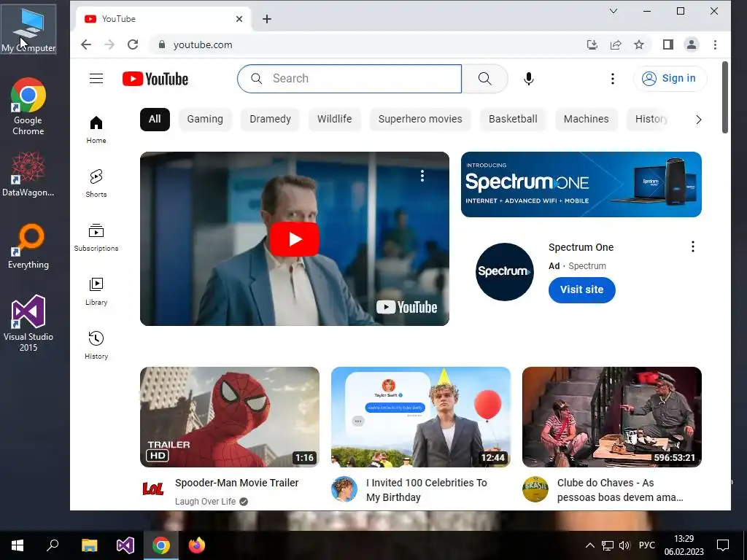Select the Machines filter chip

tap(587, 119)
